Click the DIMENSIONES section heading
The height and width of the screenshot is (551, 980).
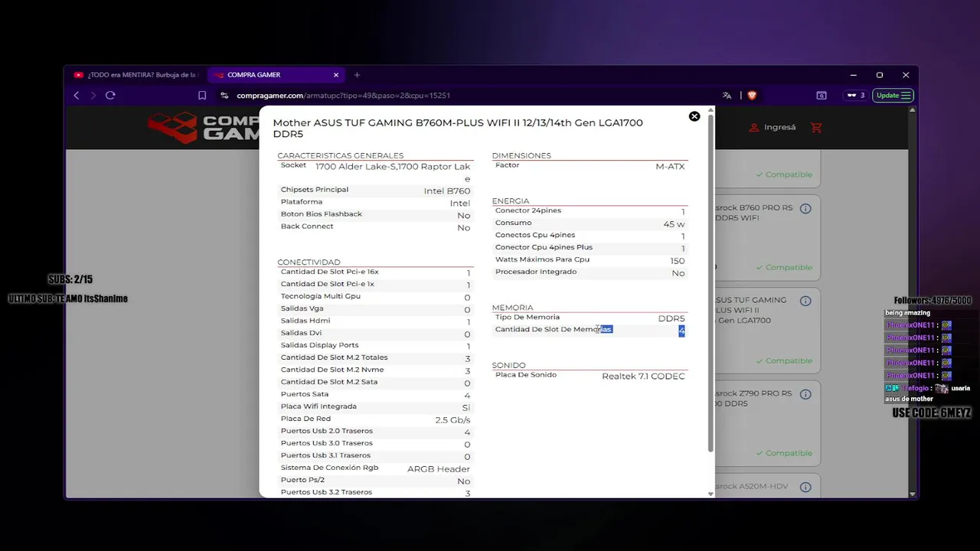tap(521, 155)
